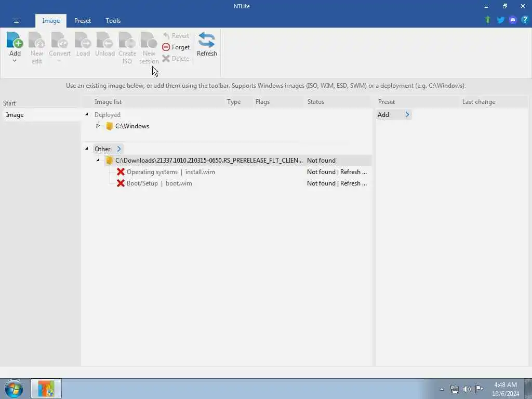
Task: Click the Not found status of the Downloads folder
Action: tap(321, 160)
